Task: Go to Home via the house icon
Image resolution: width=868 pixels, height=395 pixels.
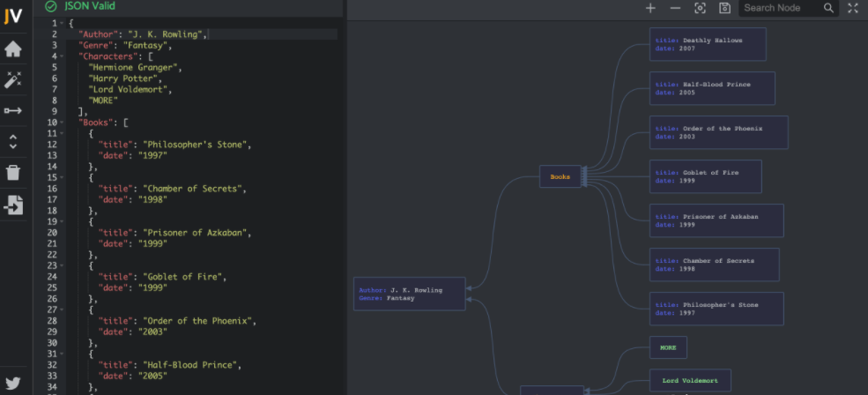Action: click(x=13, y=49)
